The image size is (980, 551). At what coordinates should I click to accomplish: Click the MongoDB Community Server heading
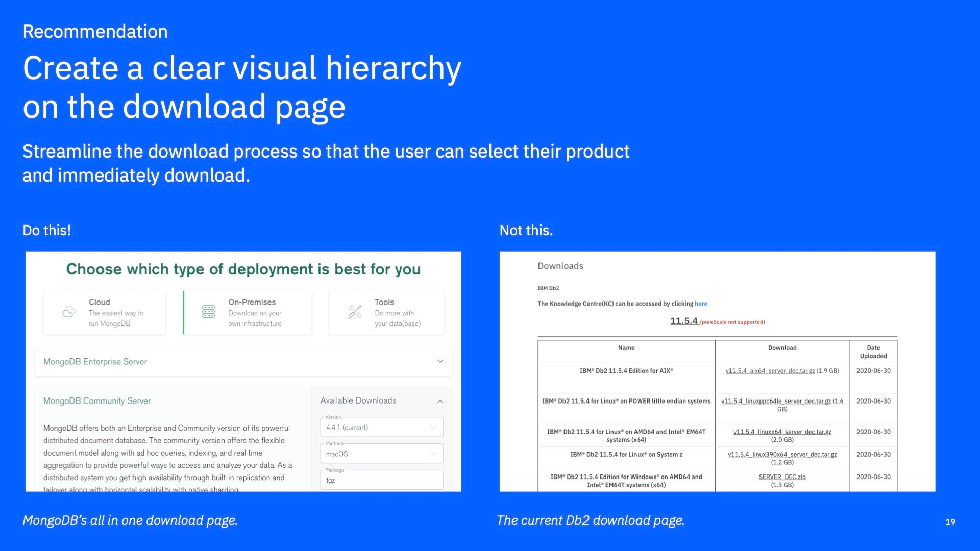click(97, 401)
